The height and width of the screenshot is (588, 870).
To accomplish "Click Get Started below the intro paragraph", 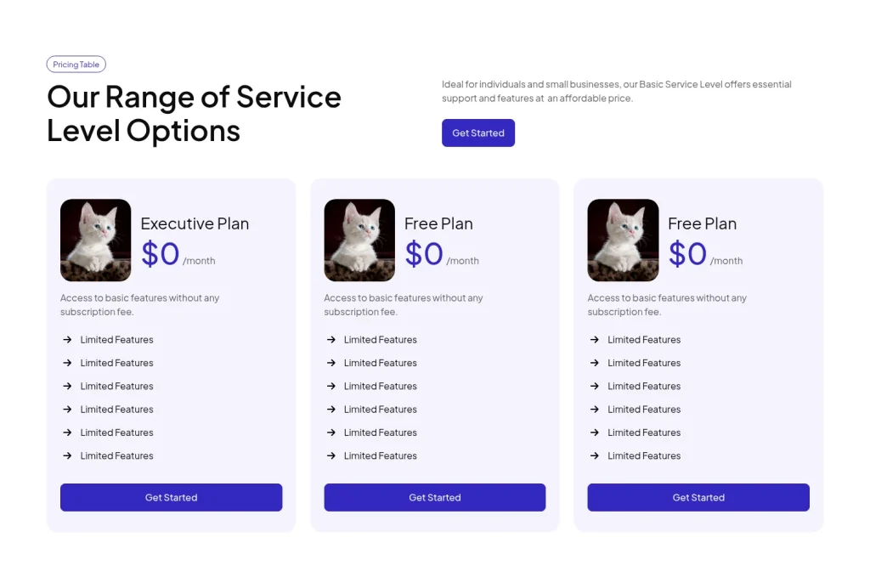I will pos(477,133).
